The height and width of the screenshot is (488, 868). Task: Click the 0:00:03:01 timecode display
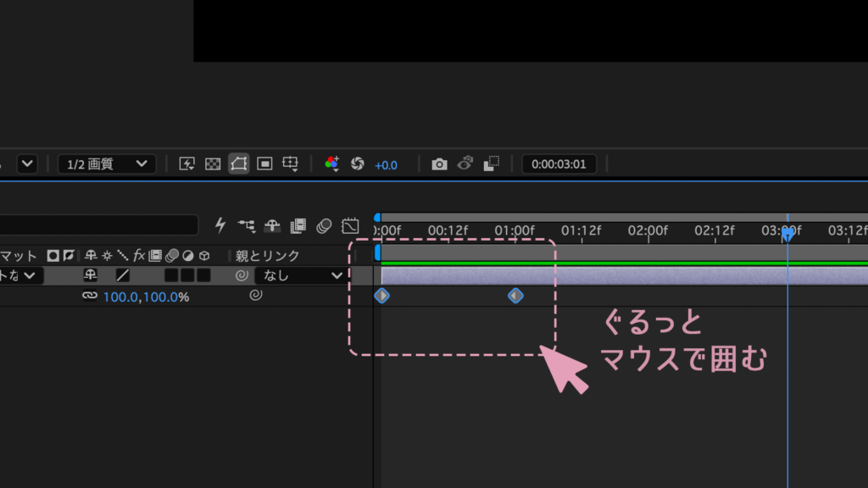(559, 164)
